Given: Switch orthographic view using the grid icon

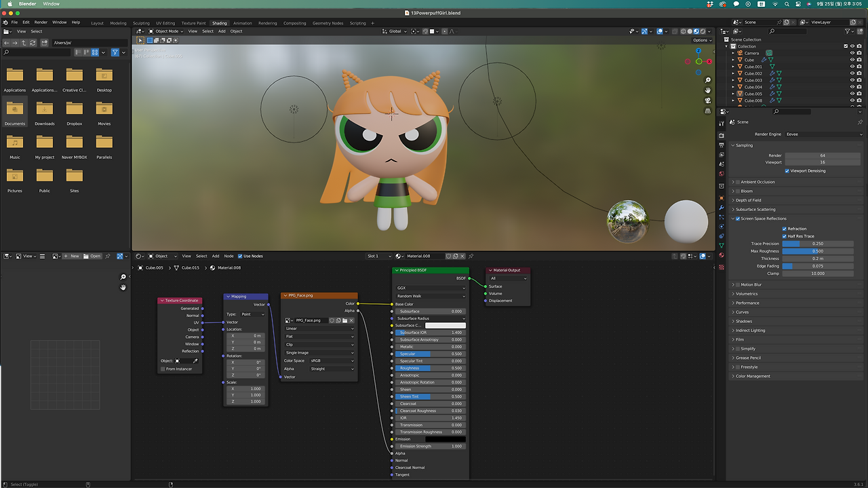Looking at the screenshot, I should [x=707, y=111].
